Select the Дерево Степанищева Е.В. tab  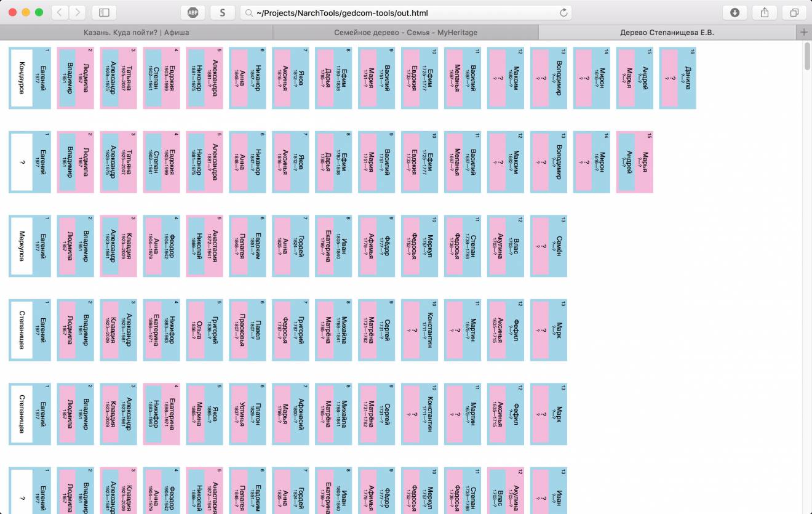click(667, 32)
